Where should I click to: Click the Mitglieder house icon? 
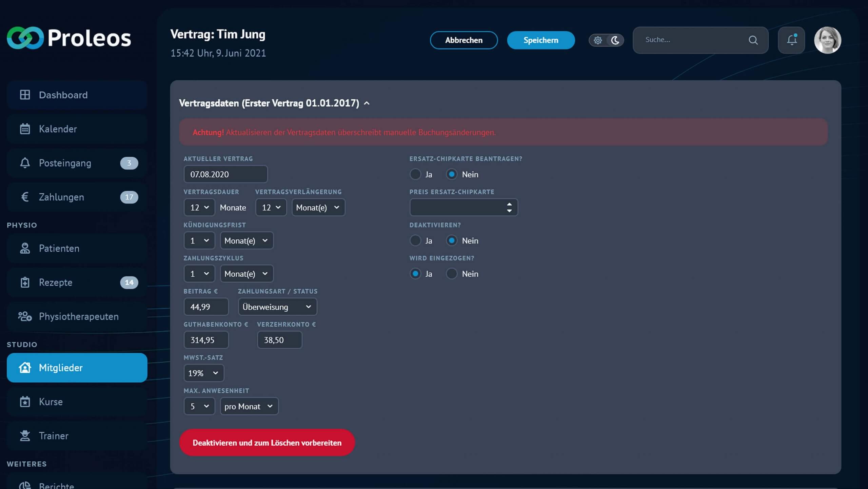coord(25,368)
